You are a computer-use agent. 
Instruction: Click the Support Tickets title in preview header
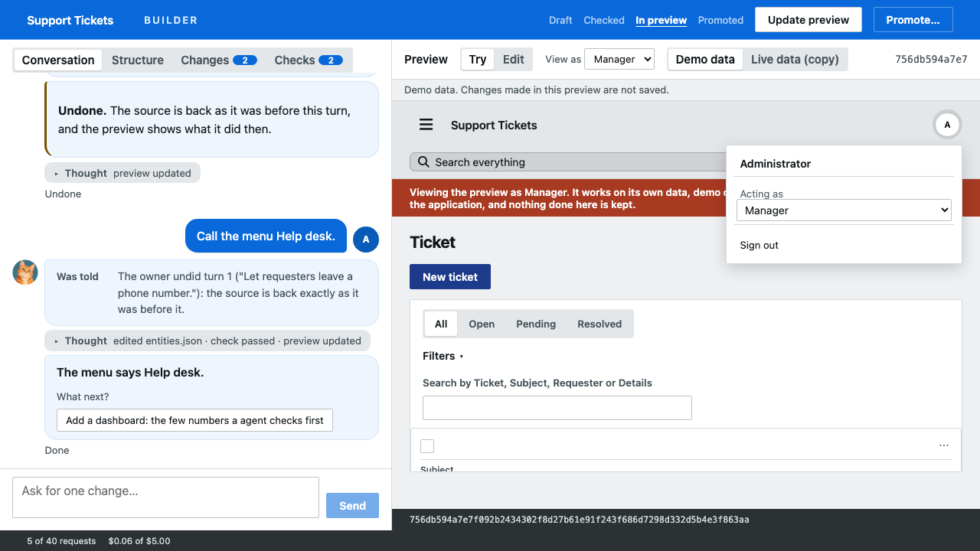point(494,125)
